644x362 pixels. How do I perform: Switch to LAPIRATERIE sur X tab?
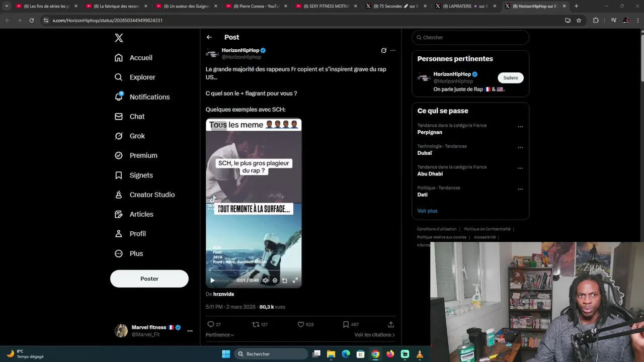coord(465,6)
